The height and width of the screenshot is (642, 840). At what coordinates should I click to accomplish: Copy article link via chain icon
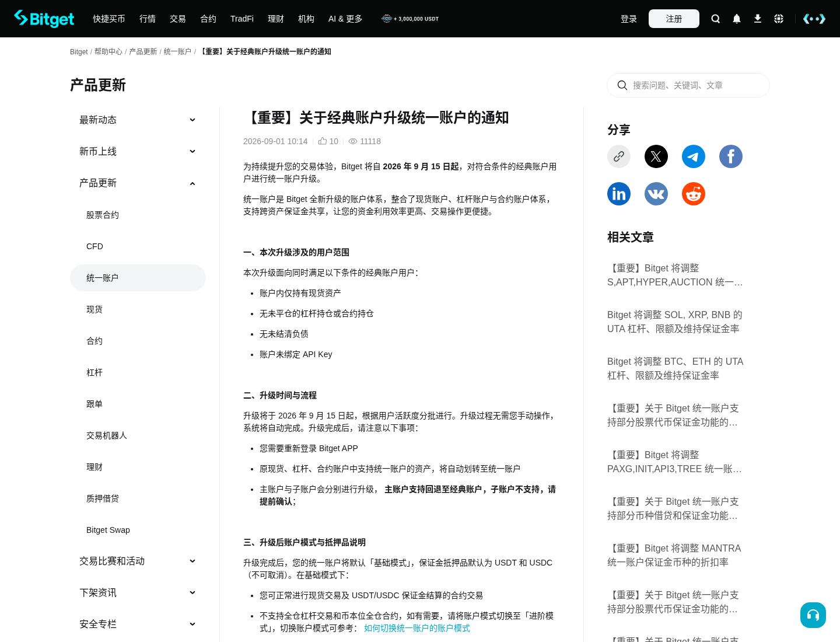[619, 156]
